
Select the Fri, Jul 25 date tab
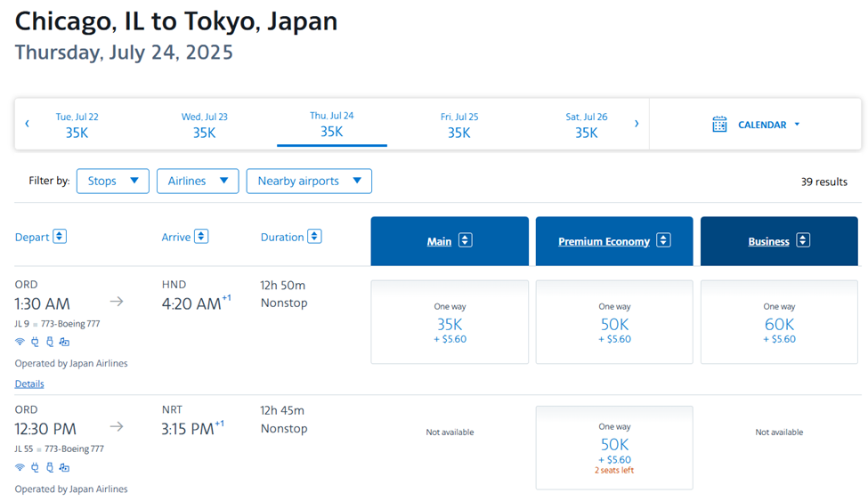point(458,125)
